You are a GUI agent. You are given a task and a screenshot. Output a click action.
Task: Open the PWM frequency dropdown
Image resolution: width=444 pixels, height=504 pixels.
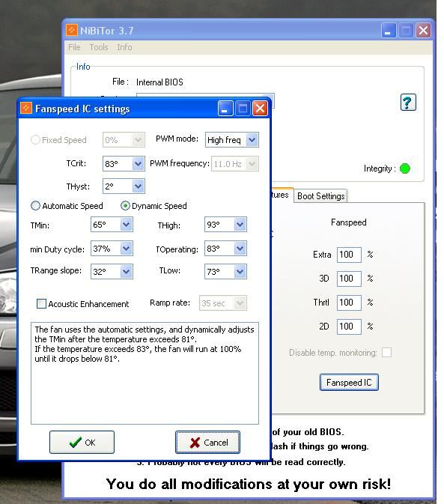point(252,163)
